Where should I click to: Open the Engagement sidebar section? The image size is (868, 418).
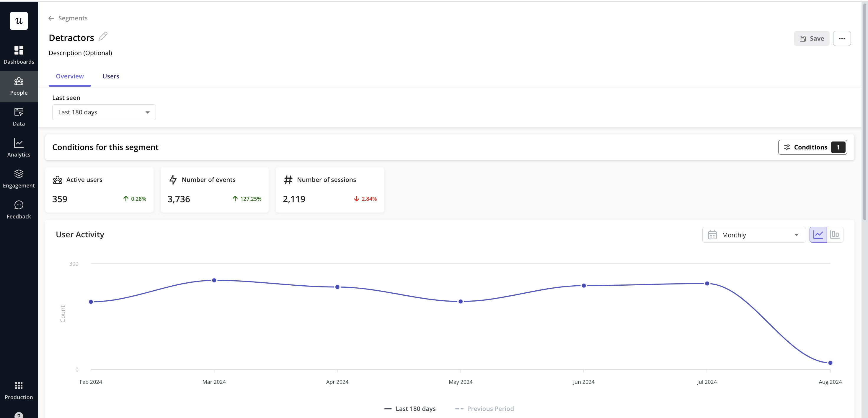[19, 178]
